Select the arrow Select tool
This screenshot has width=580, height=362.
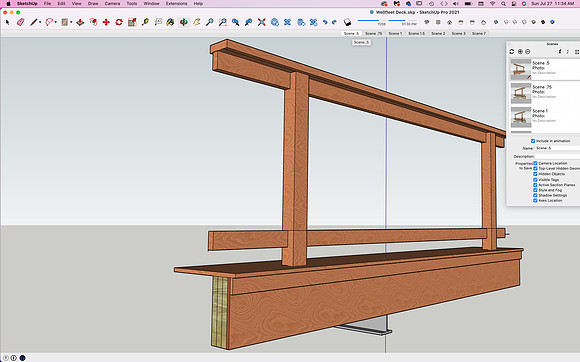point(7,23)
